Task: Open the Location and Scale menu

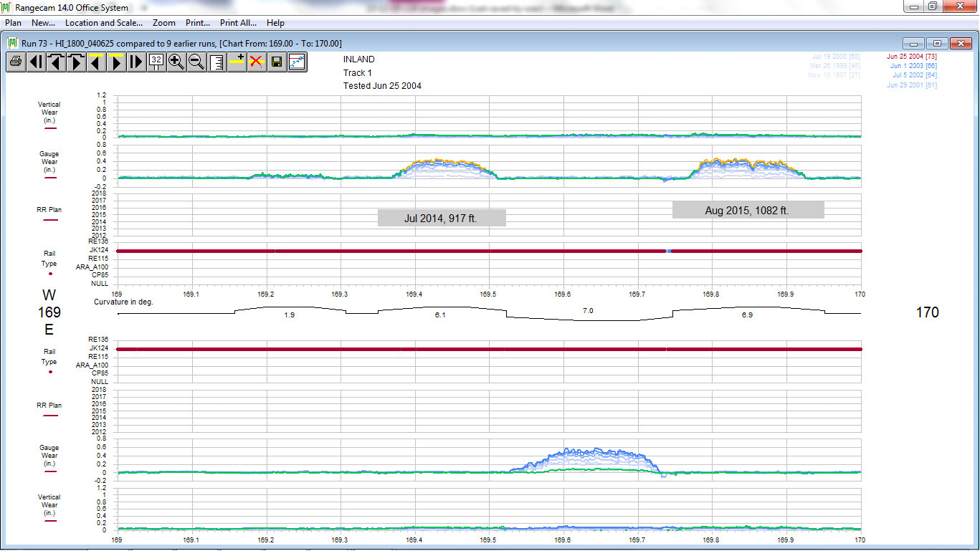Action: [x=104, y=23]
